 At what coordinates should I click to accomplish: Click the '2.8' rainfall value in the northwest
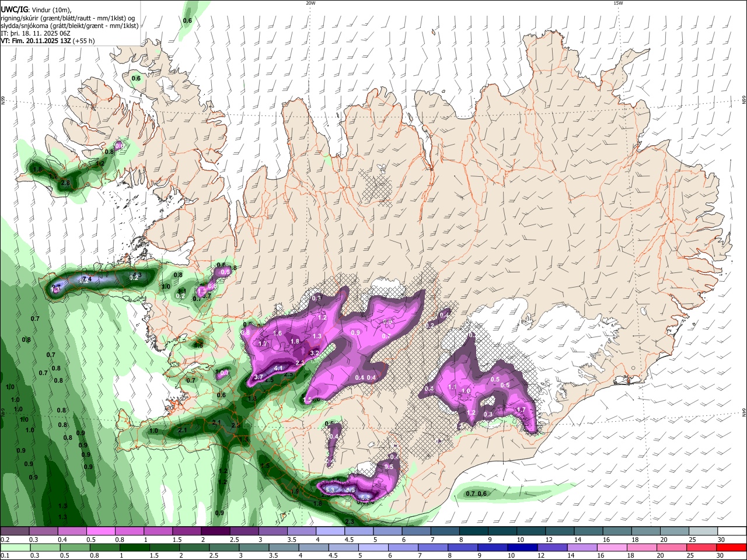[65, 183]
